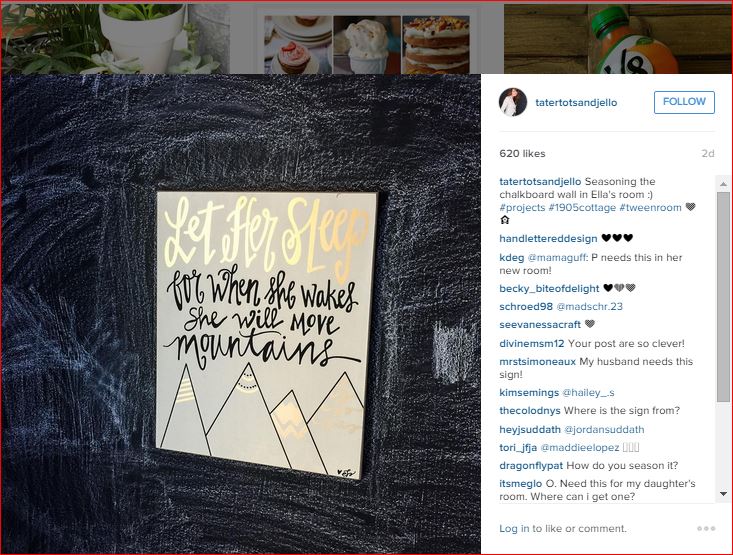Open the #1905cottage hashtag
733x555 pixels.
[x=582, y=208]
